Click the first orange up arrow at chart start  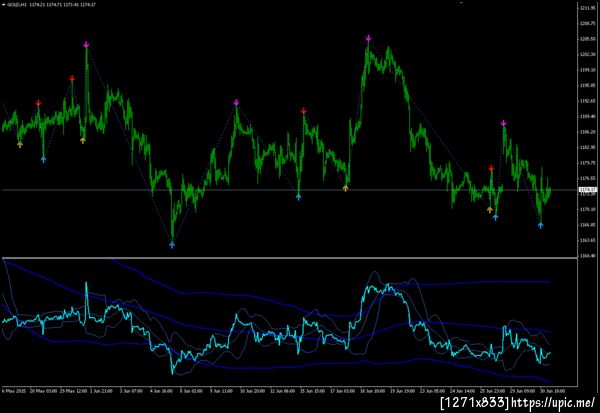click(20, 144)
